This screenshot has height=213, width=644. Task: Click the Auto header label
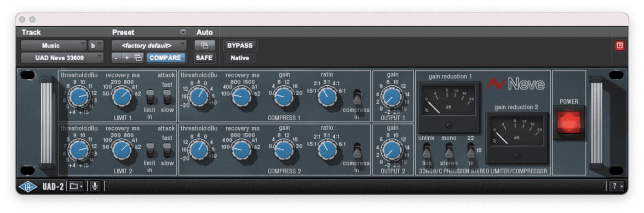(205, 32)
